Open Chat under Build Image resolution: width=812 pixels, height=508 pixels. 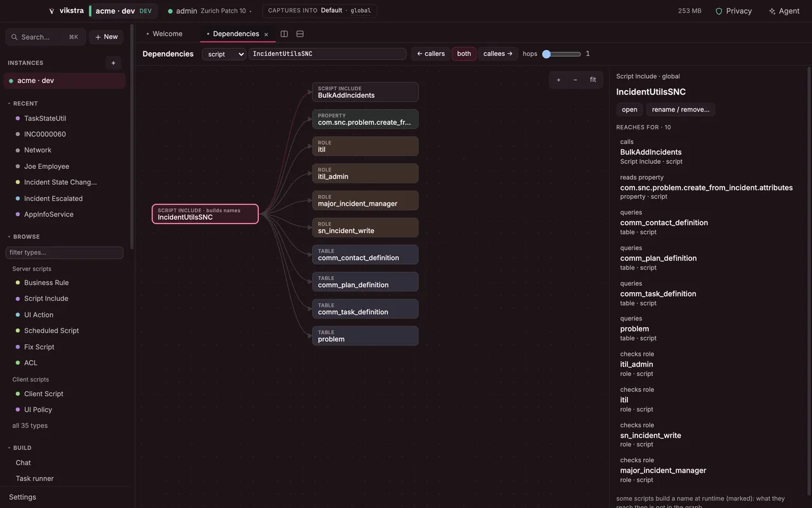23,463
